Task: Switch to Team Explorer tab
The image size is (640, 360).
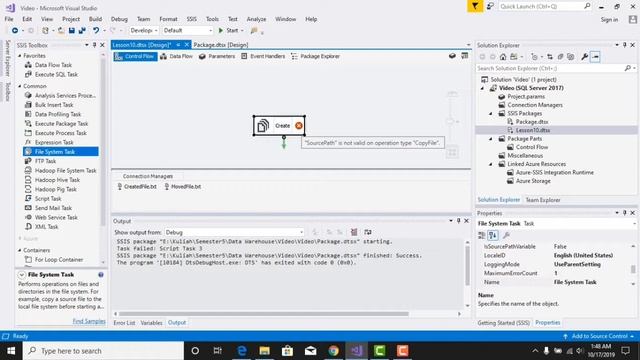Action: click(542, 200)
